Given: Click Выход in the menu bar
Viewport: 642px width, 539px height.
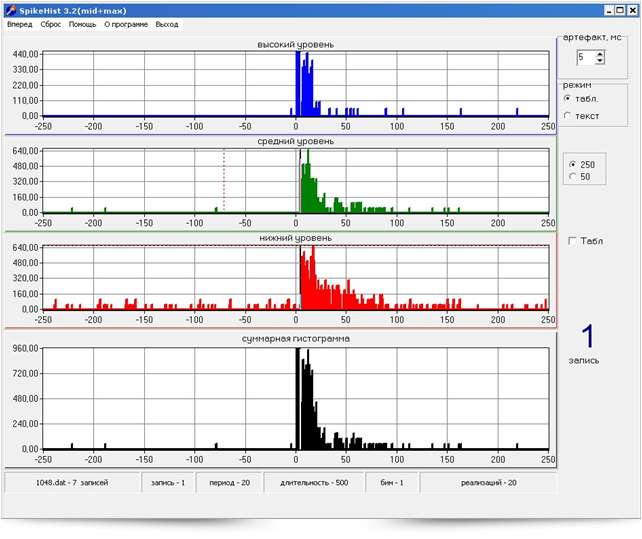Looking at the screenshot, I should click(x=167, y=24).
